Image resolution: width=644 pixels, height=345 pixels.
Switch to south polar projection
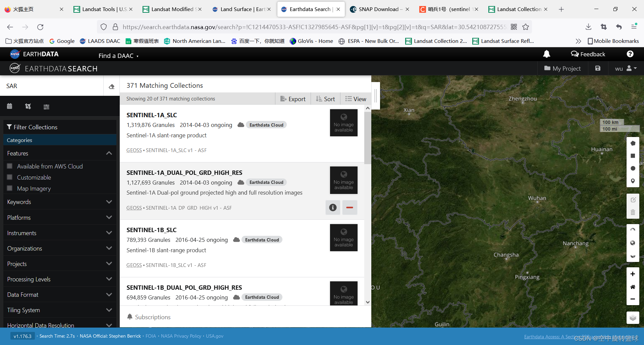(633, 256)
